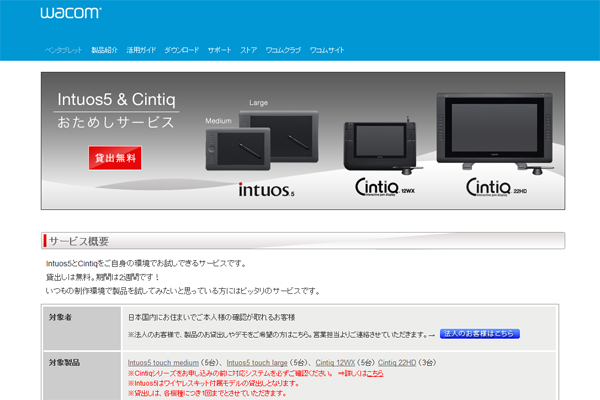Click the Cintiq 12WX display image
The width and height of the screenshot is (600, 400).
(381, 147)
